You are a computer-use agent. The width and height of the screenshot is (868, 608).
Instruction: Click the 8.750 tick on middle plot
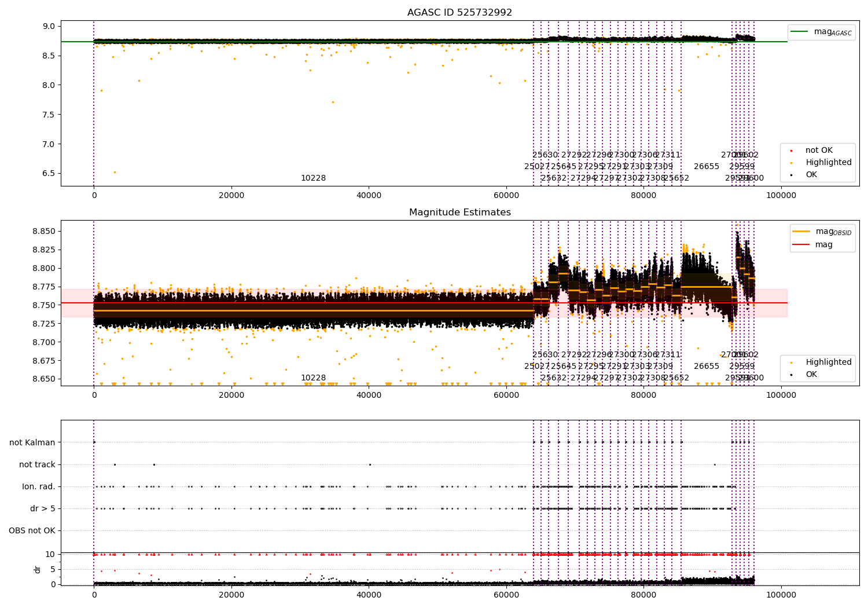(44, 305)
